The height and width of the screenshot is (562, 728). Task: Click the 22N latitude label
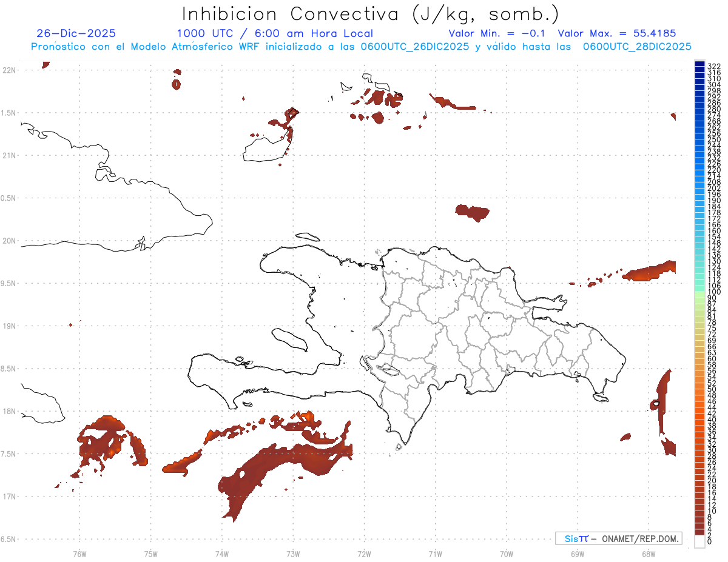click(x=9, y=70)
